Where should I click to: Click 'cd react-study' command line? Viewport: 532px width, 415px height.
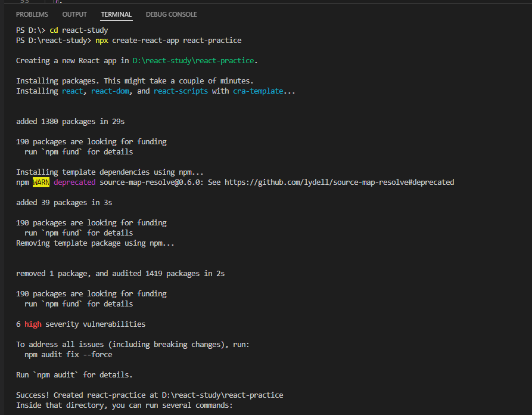point(62,30)
